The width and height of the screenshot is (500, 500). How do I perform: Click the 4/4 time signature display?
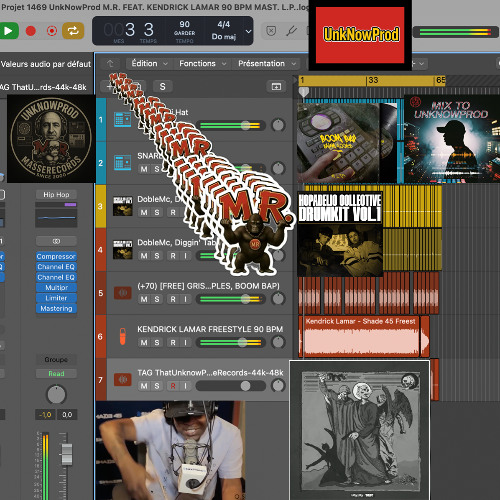pyautogui.click(x=224, y=24)
